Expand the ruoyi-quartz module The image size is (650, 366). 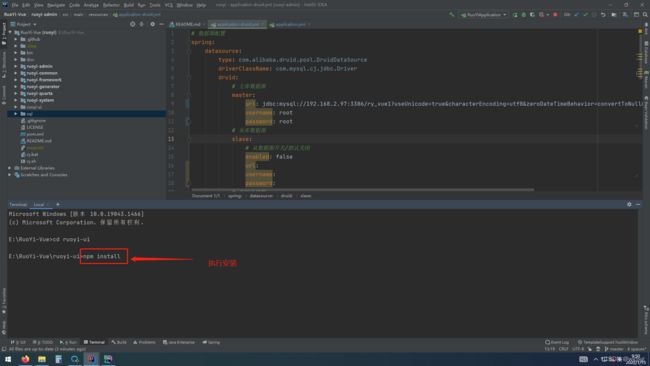tap(16, 93)
